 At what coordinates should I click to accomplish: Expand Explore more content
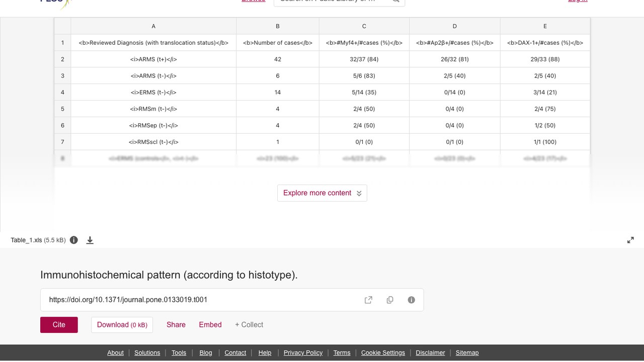[x=322, y=193]
